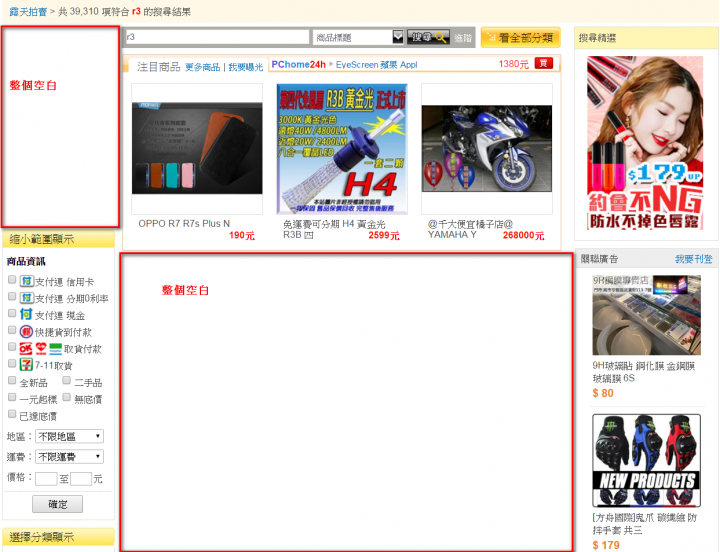Click the [方舟國際]鬼爪 碳纖維 title
Screen dimensions: 720x552
[645, 524]
